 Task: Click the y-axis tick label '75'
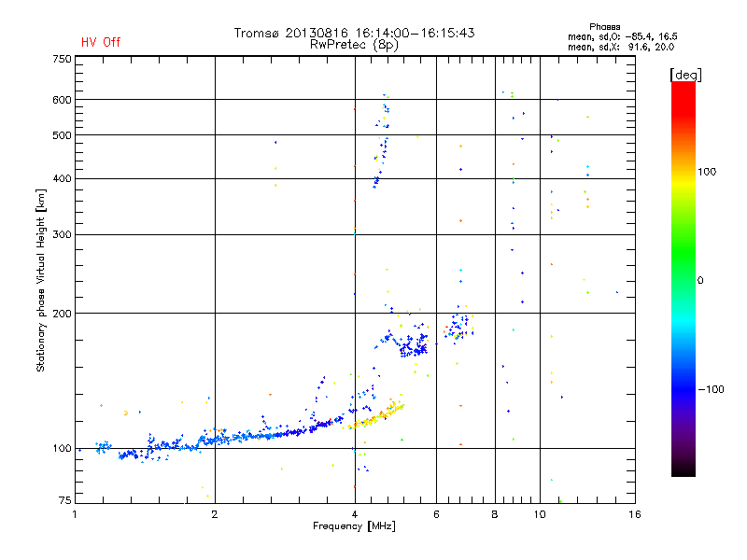tap(65, 500)
